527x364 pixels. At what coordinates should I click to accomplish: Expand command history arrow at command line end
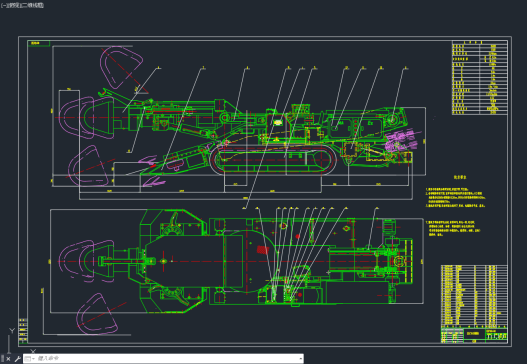[300, 359]
